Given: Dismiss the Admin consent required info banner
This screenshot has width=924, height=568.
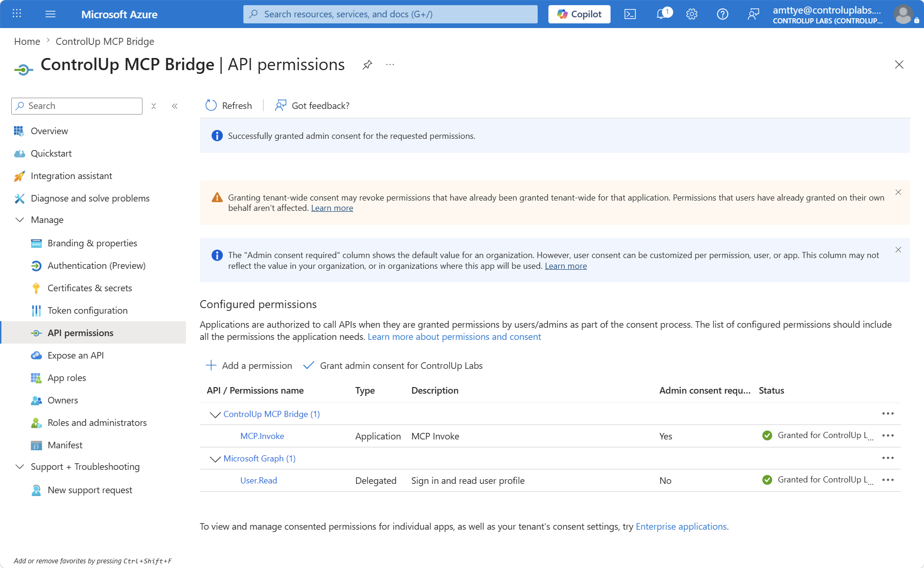Looking at the screenshot, I should tap(898, 250).
